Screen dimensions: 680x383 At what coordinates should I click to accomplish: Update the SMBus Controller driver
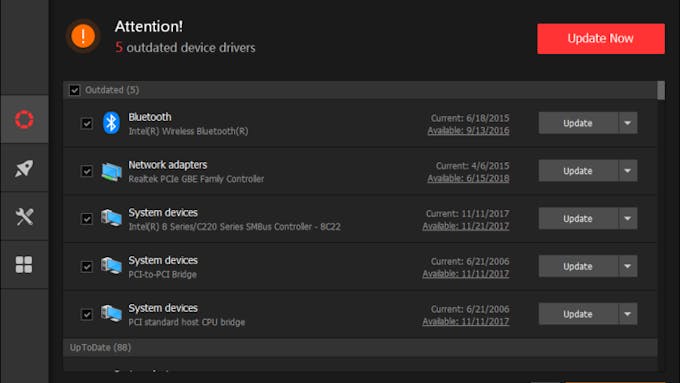pos(578,219)
